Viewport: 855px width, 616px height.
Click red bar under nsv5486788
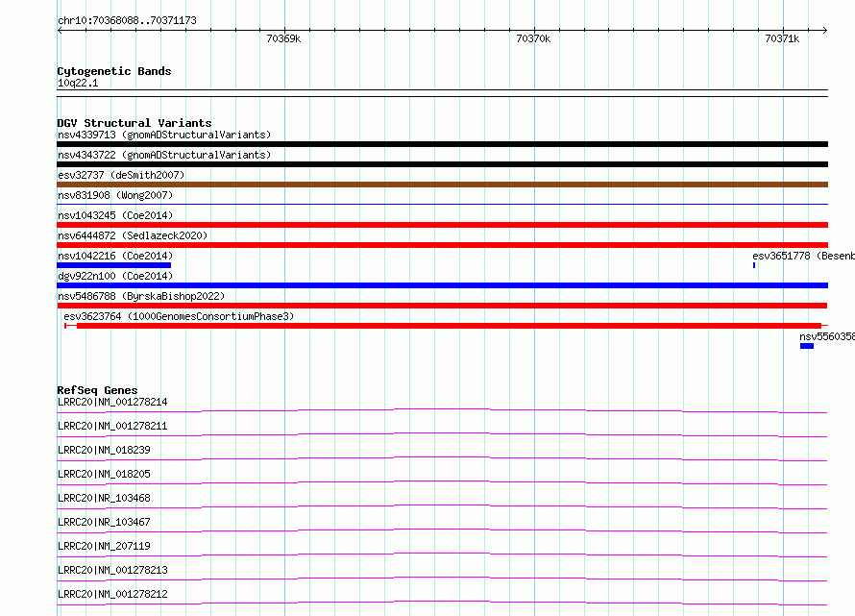[x=442, y=306]
